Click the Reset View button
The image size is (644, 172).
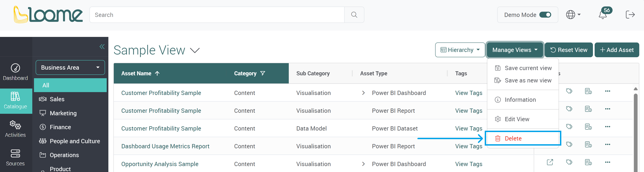pyautogui.click(x=569, y=50)
